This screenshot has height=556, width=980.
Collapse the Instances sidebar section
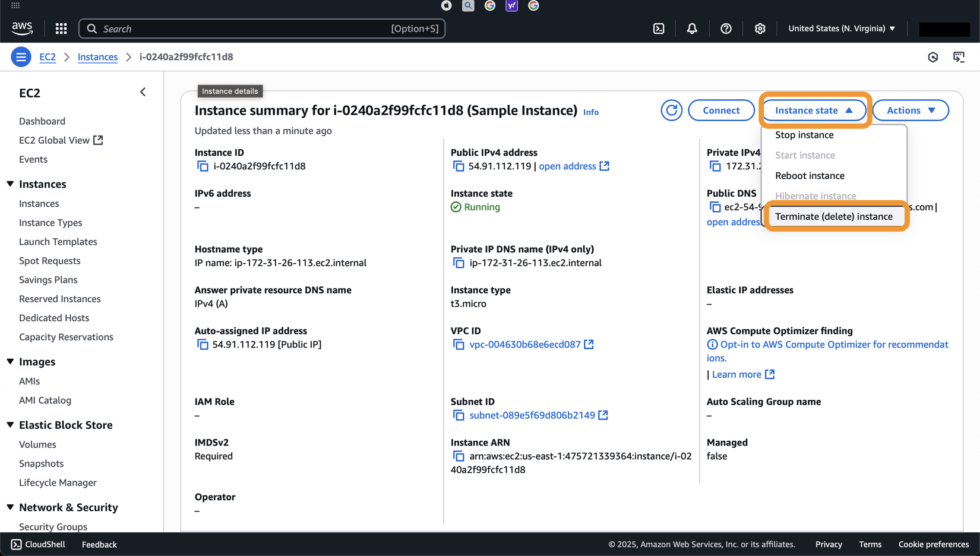10,184
